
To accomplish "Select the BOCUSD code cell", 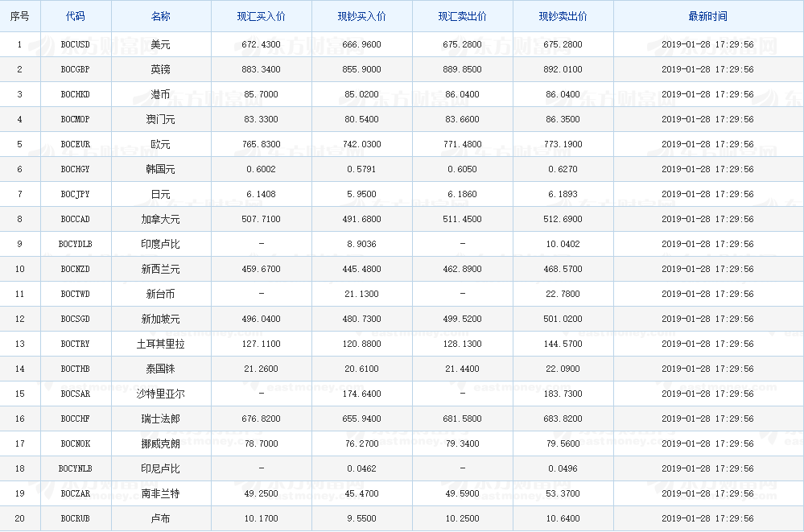I will pyautogui.click(x=76, y=44).
